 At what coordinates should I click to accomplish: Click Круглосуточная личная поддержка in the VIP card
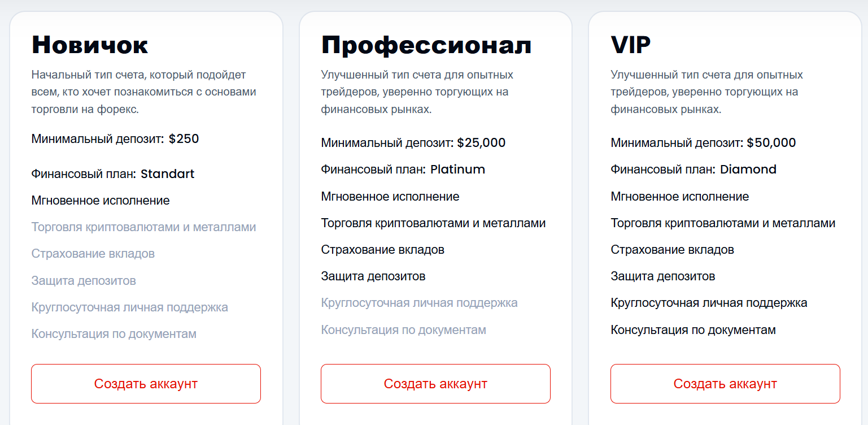[709, 303]
